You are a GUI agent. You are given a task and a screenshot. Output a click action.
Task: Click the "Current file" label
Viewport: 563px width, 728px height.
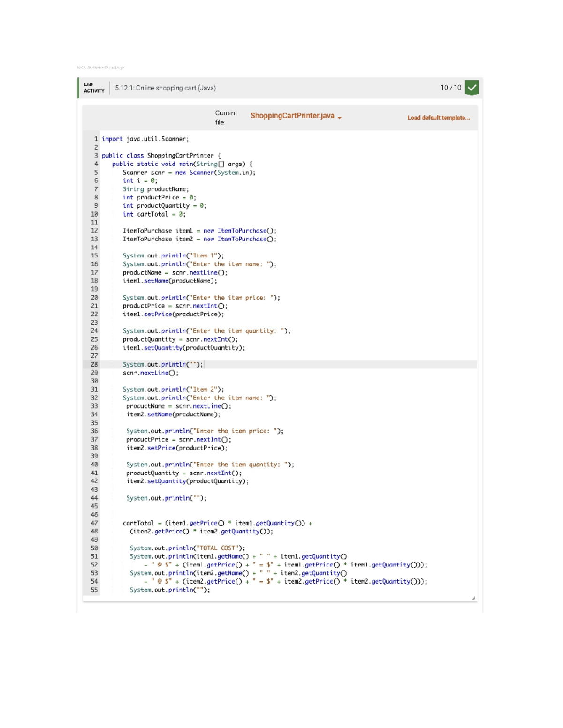pyautogui.click(x=225, y=117)
